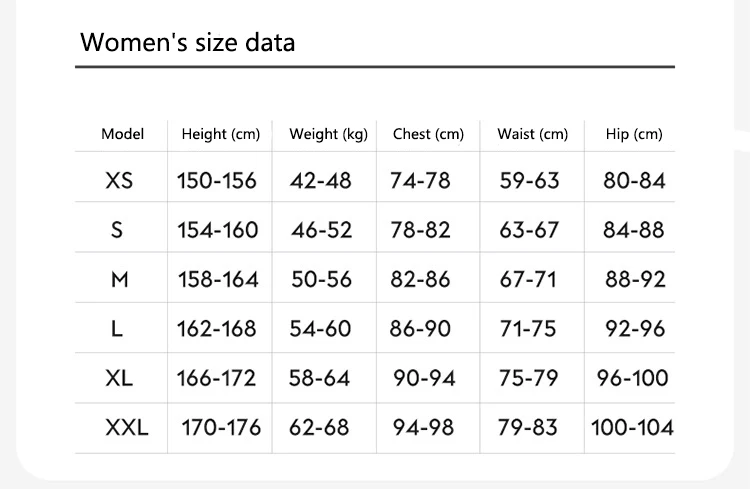This screenshot has height=489, width=750.
Task: Select the Chest (cm) column header
Action: click(x=428, y=134)
